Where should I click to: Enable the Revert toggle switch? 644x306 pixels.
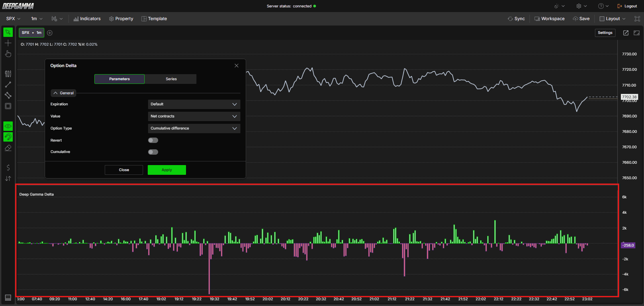point(153,140)
